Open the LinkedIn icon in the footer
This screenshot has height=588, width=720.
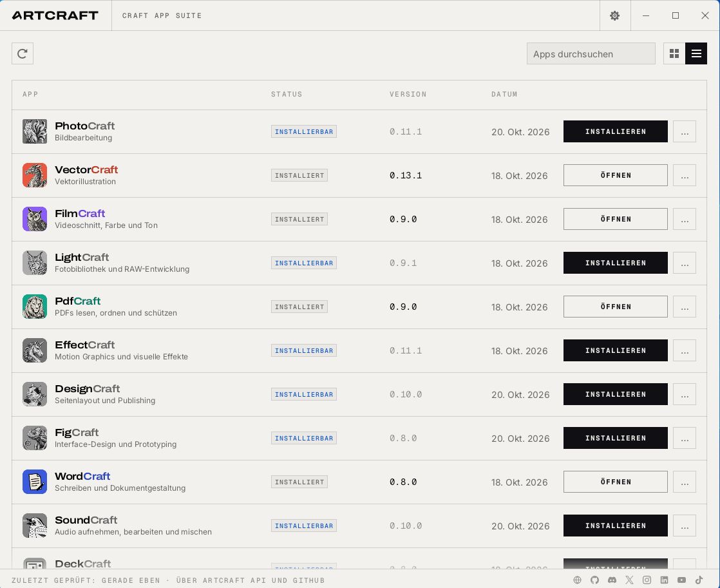click(665, 580)
